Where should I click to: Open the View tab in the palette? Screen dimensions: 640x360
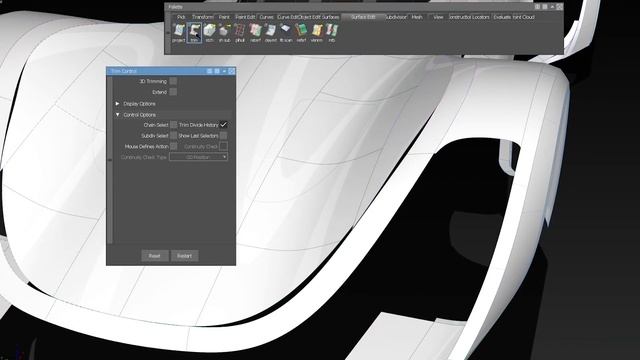[438, 17]
